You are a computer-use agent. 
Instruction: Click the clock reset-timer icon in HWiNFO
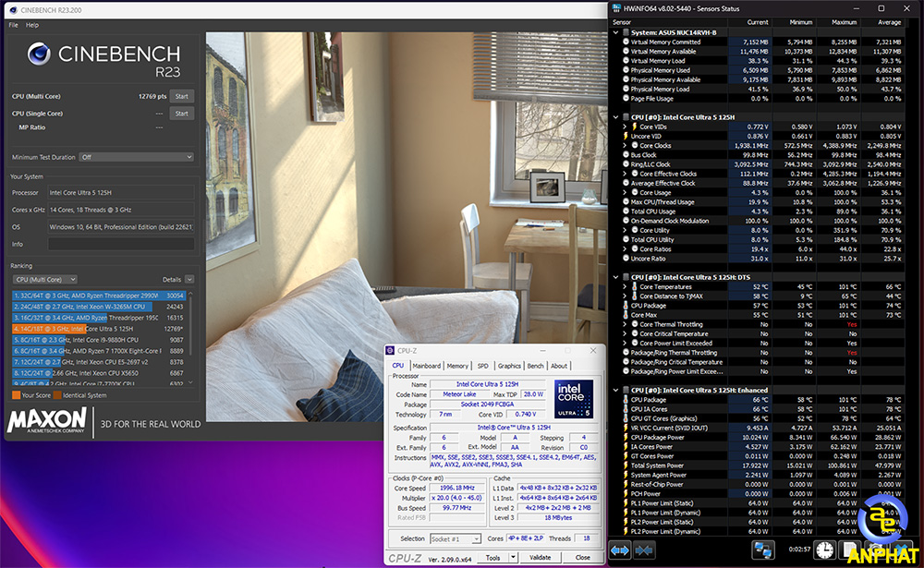coord(824,550)
